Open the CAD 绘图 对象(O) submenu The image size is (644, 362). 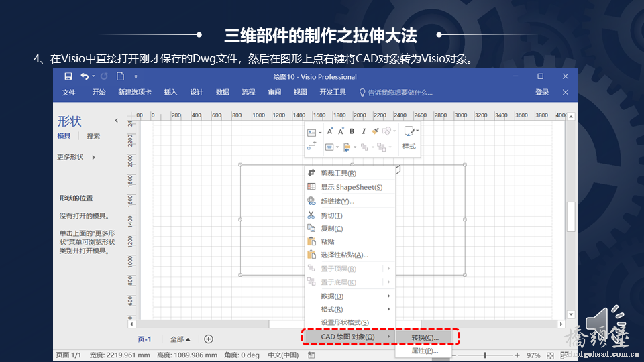coord(350,337)
